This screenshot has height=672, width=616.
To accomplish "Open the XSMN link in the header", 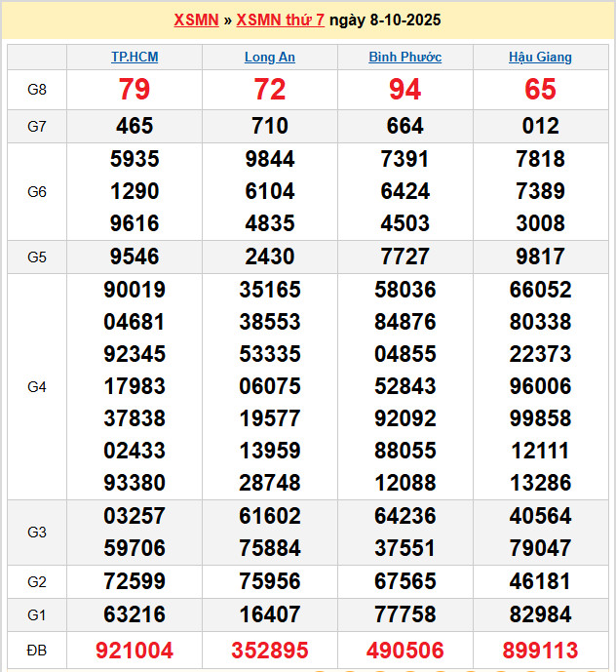I will click(196, 20).
